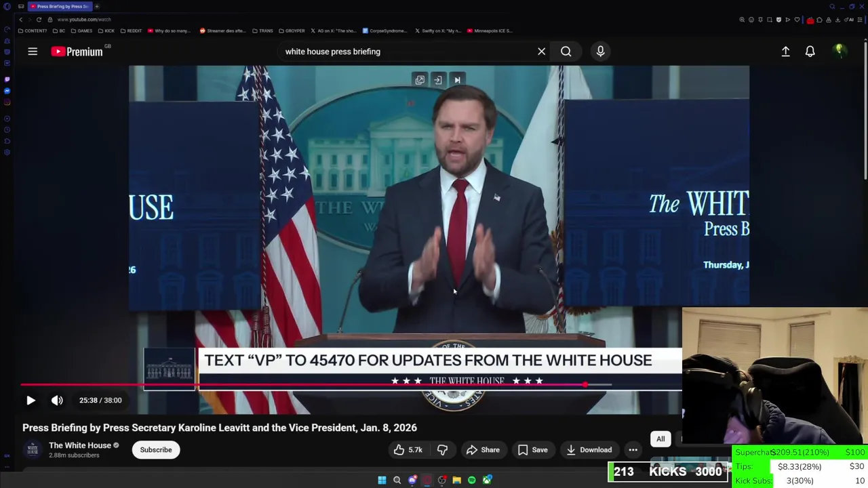The height and width of the screenshot is (488, 868).
Task: Open the YouTube notifications bell
Action: pos(810,52)
